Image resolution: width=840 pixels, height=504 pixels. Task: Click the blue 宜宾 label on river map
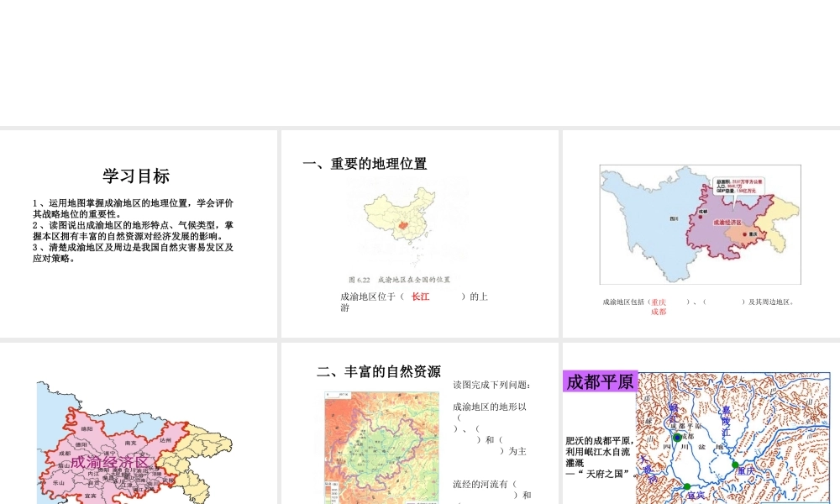(x=696, y=496)
